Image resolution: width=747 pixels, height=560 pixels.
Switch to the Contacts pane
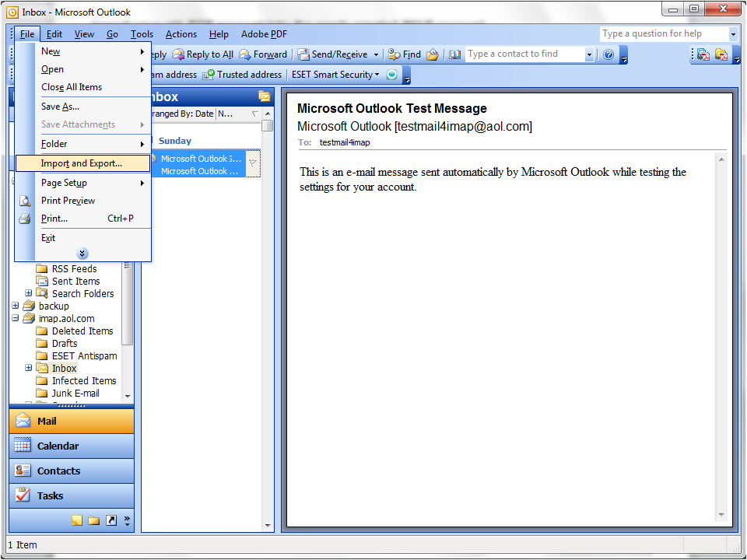(72, 471)
